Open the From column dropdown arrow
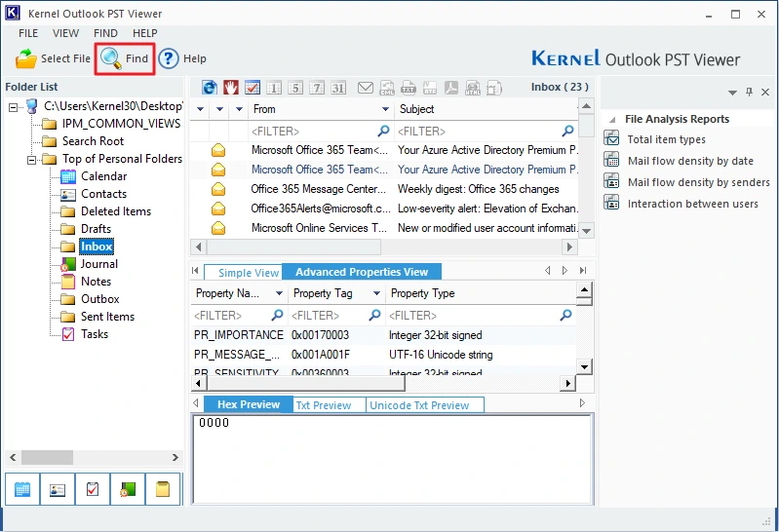The width and height of the screenshot is (779, 532). point(385,109)
